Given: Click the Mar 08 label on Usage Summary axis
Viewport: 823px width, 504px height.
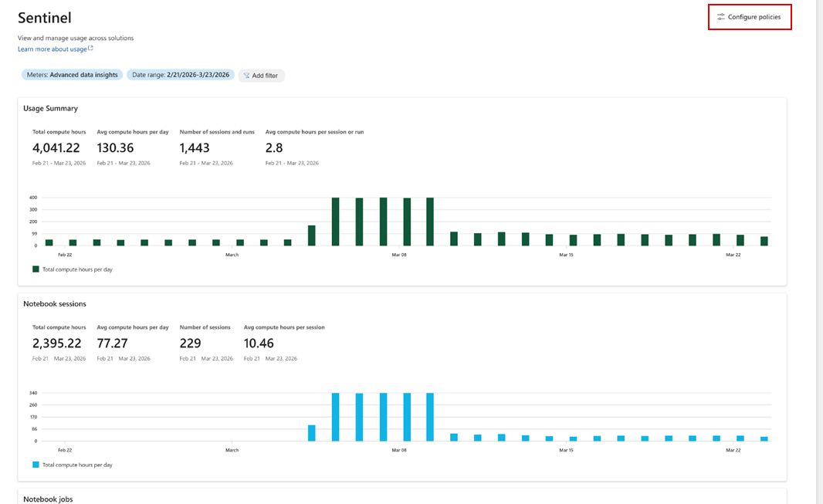Looking at the screenshot, I should (399, 255).
